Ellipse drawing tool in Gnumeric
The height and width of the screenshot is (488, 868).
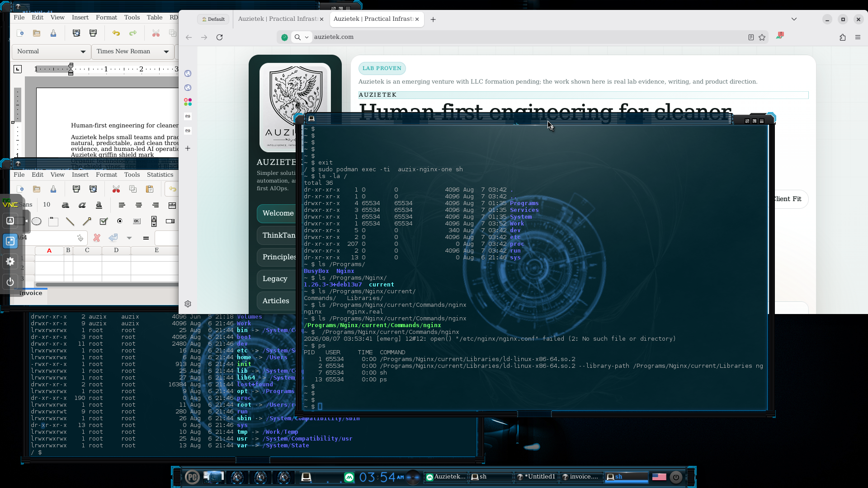37,221
